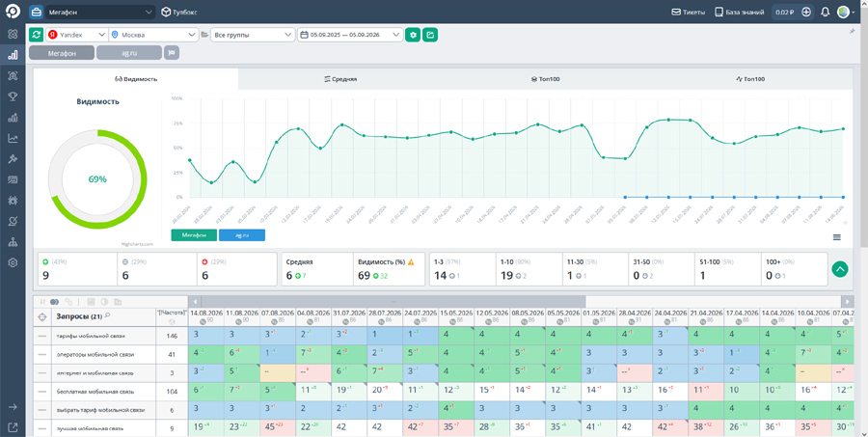Click search icon beside Запросы (21)
The width and height of the screenshot is (868, 437).
point(107,316)
